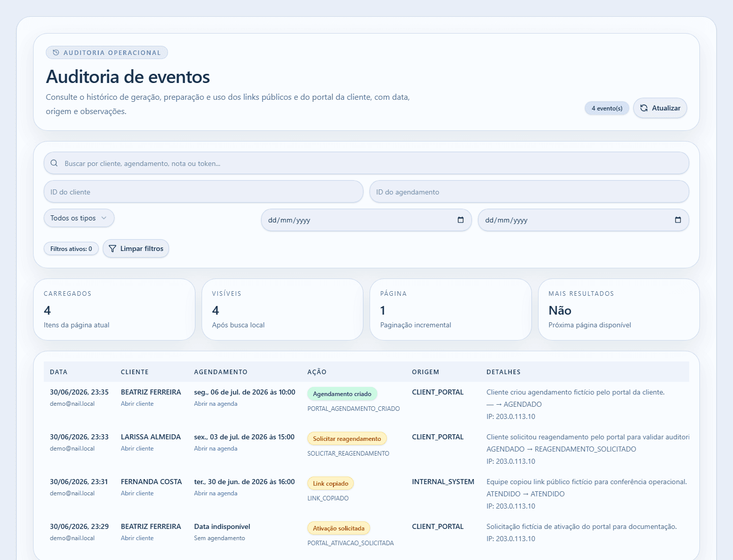Click the Mais resultados summary card
Screen dimensions: 733x560
[x=619, y=310]
